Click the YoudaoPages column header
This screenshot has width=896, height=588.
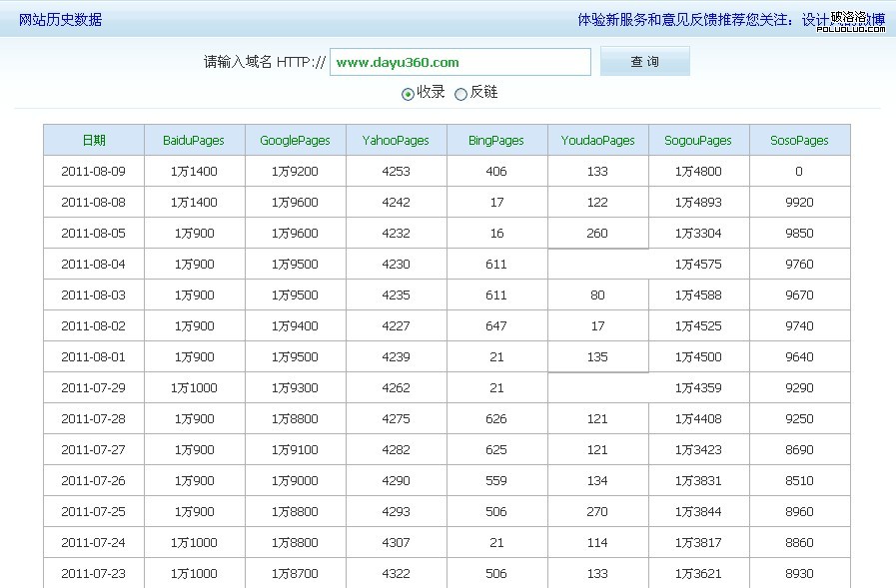[596, 140]
